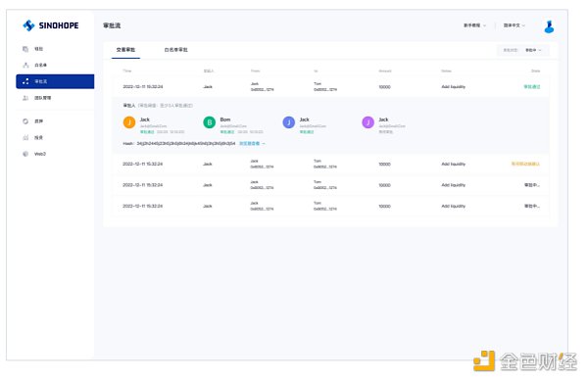Open the language selector dropdown
The image size is (588, 382).
pos(514,25)
